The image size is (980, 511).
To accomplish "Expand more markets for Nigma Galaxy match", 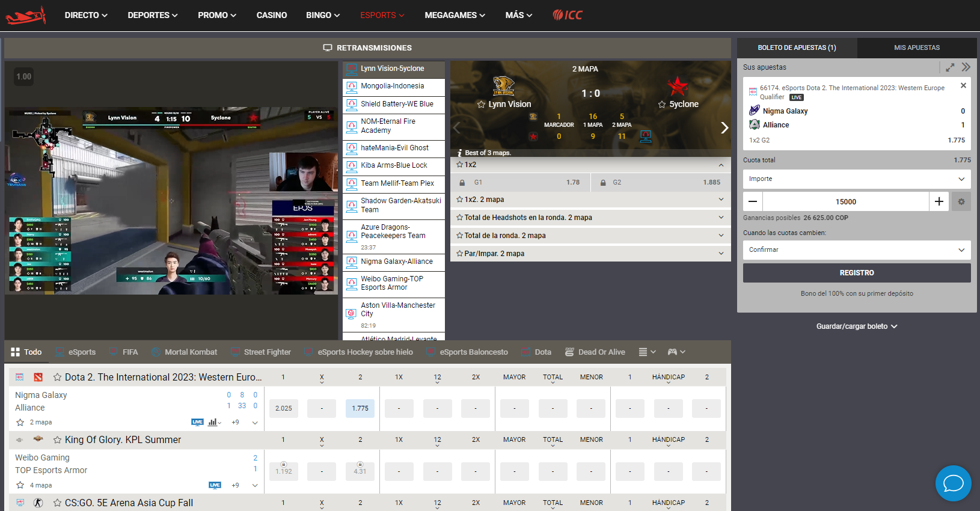I will point(255,423).
